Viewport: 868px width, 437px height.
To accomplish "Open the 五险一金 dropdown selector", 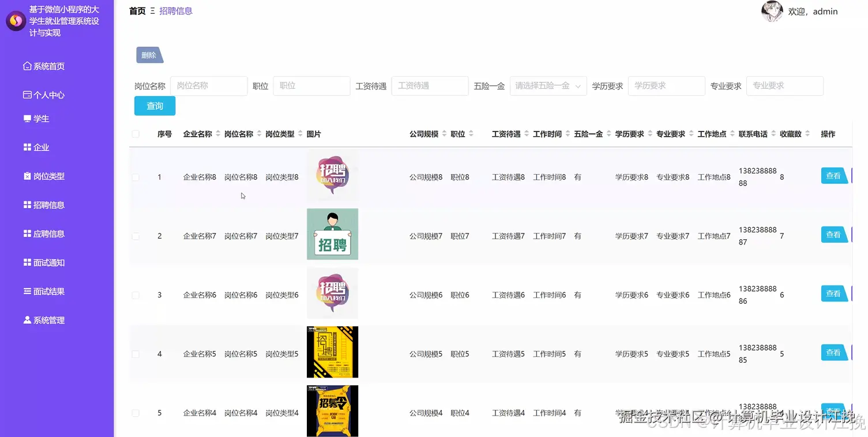I will point(547,85).
